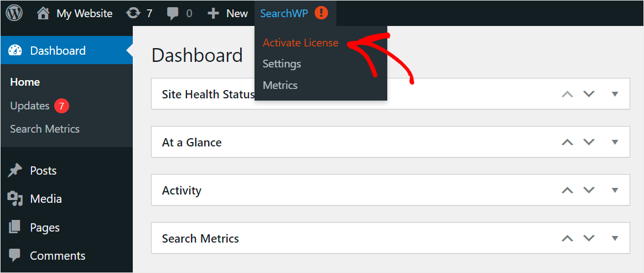The height and width of the screenshot is (273, 644).
Task: Open the Updates link in sidebar
Action: tap(29, 106)
